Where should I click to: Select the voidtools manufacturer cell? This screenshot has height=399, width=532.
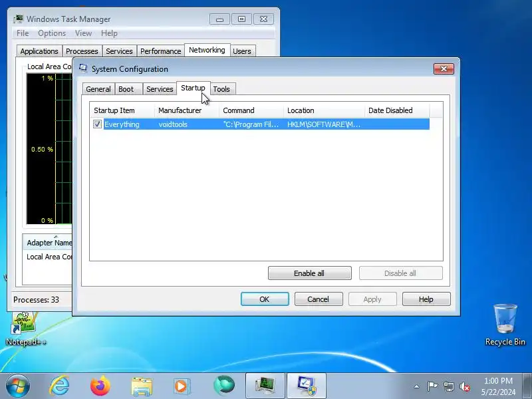point(173,124)
